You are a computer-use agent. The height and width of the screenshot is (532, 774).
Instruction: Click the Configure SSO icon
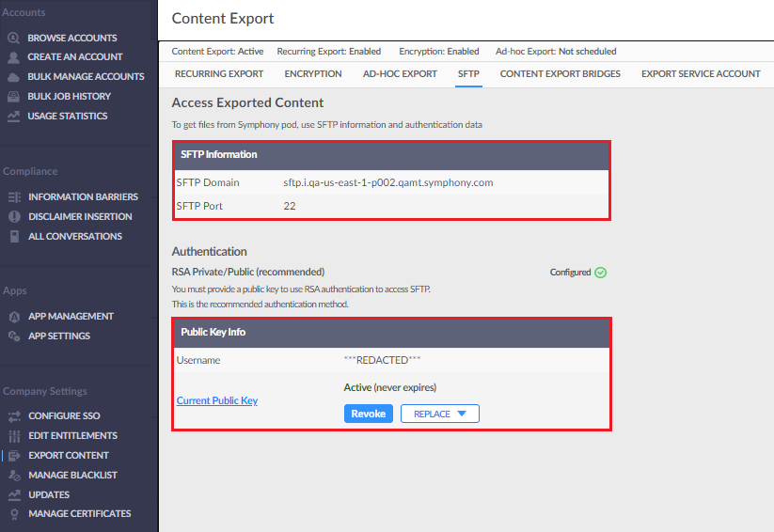tap(14, 416)
